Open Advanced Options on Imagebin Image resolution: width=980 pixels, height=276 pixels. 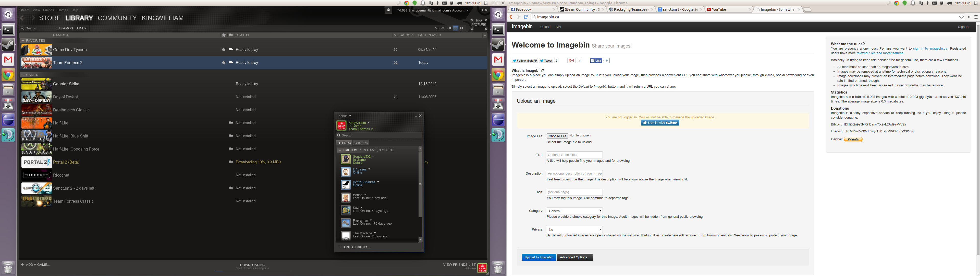pos(575,257)
